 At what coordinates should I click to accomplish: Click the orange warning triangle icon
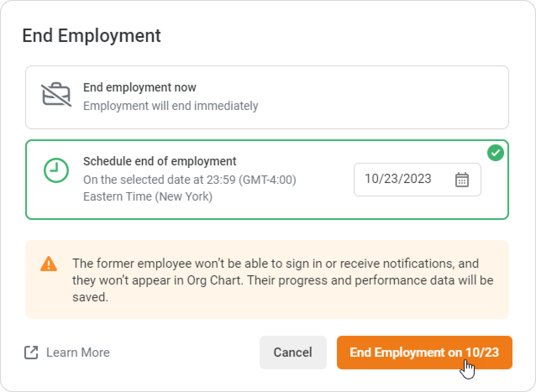(49, 264)
